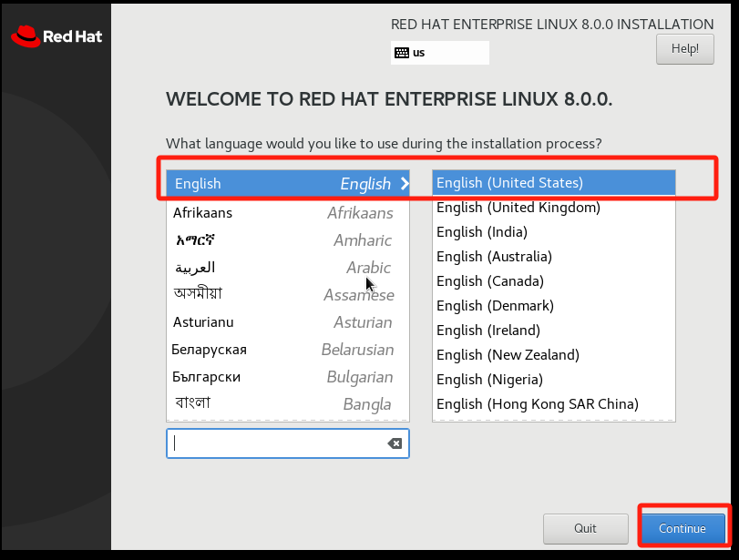Select Afrikaans in the language list
The height and width of the screenshot is (560, 739).
(288, 213)
